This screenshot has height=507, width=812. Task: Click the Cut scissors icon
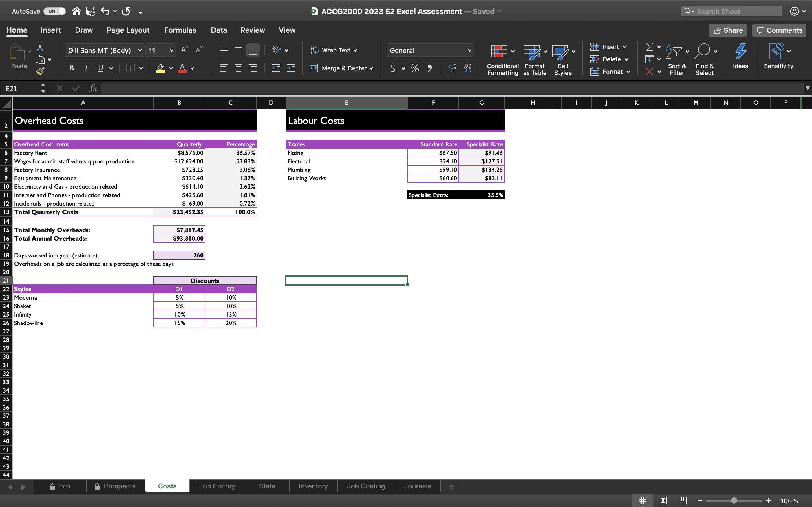pos(40,46)
